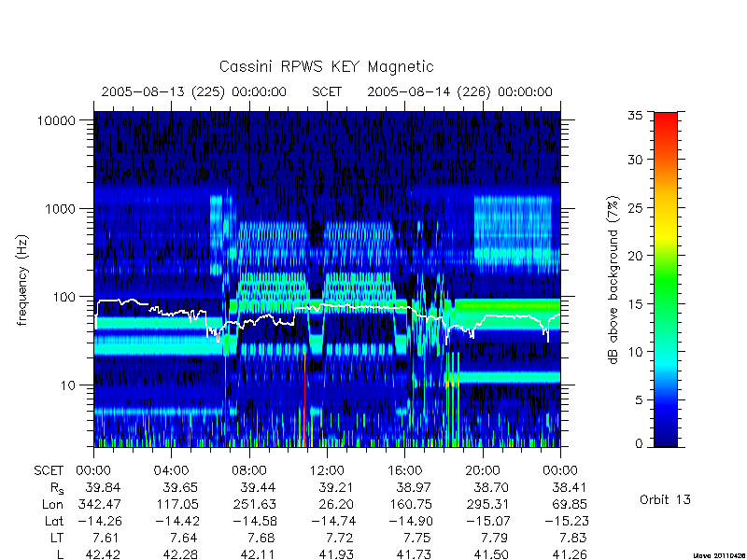This screenshot has width=747, height=560.
Task: Click the color bar legend
Action: 666,279
